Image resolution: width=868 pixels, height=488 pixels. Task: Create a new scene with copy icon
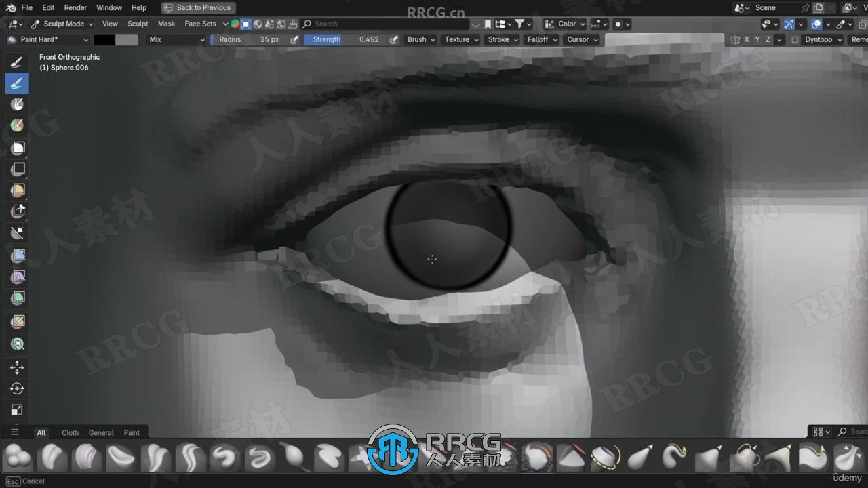click(x=818, y=7)
